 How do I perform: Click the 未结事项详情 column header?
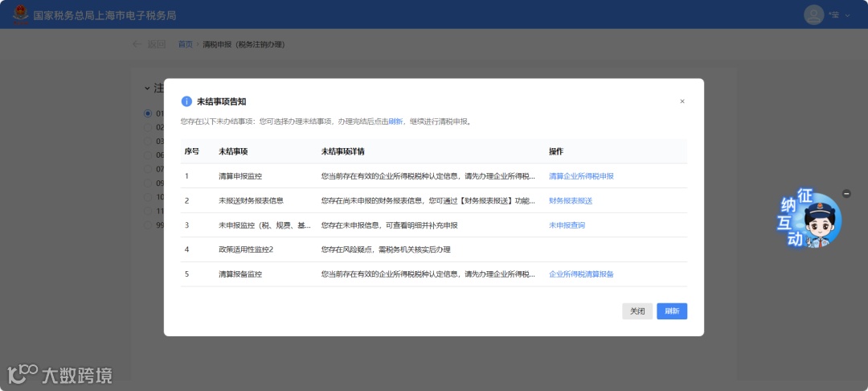coord(342,152)
